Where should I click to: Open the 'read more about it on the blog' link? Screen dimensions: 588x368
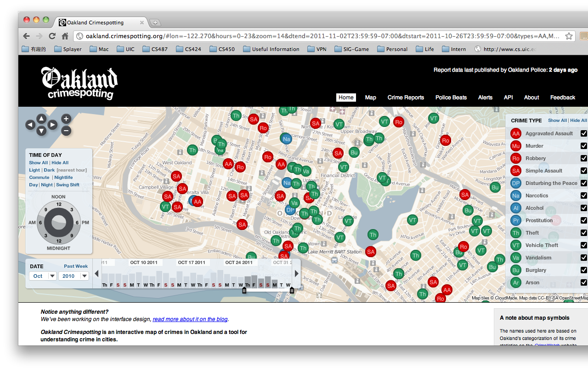pyautogui.click(x=190, y=319)
